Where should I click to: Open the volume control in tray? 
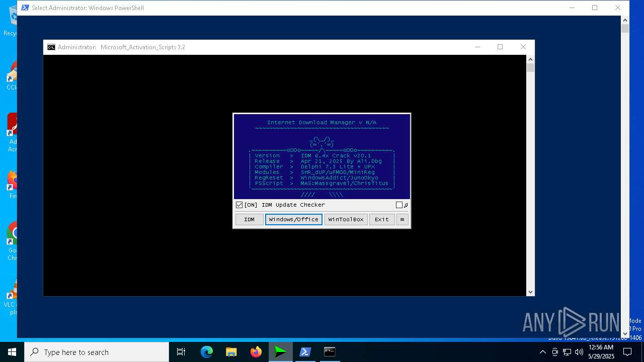click(x=579, y=352)
